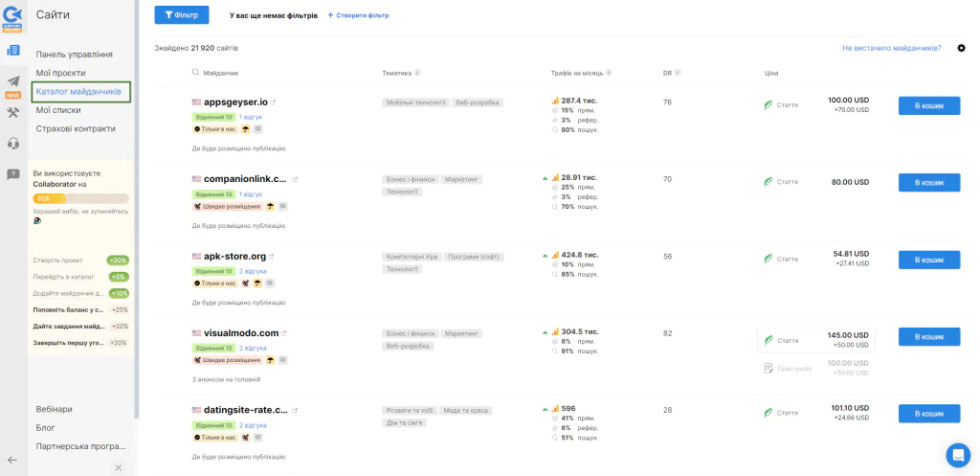Open the Sites section icon in left rail
This screenshot has height=476, width=980.
point(13,51)
